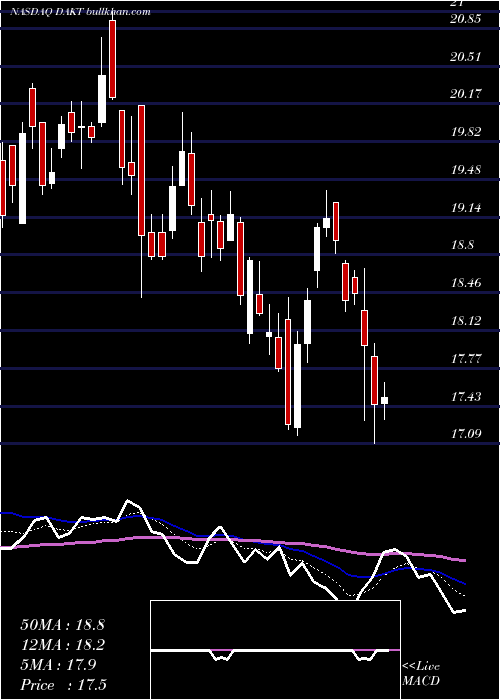Click the 5MA : 17.9 readout
The image size is (500, 700).
pyautogui.click(x=58, y=665)
